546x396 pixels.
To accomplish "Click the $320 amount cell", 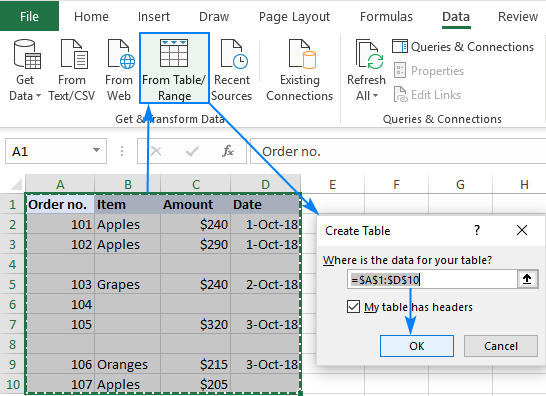I will (196, 324).
